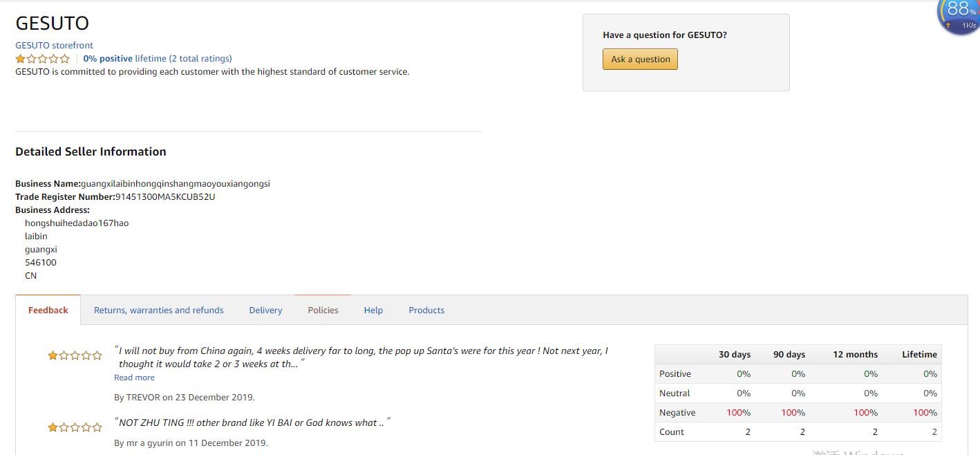Switch to the Feedback tab

pyautogui.click(x=48, y=310)
